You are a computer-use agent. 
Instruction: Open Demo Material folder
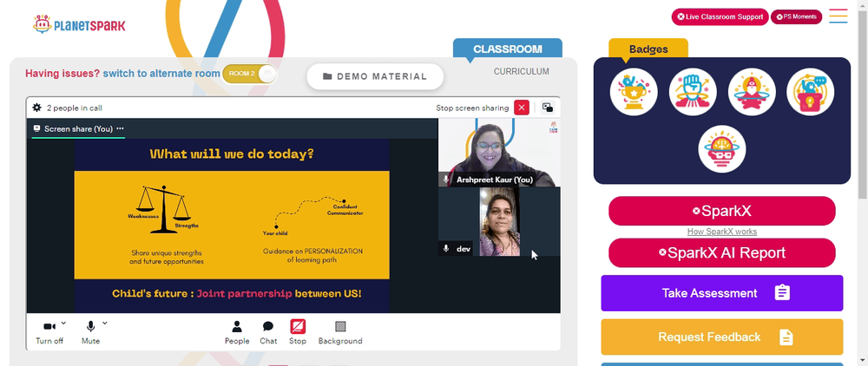click(375, 76)
